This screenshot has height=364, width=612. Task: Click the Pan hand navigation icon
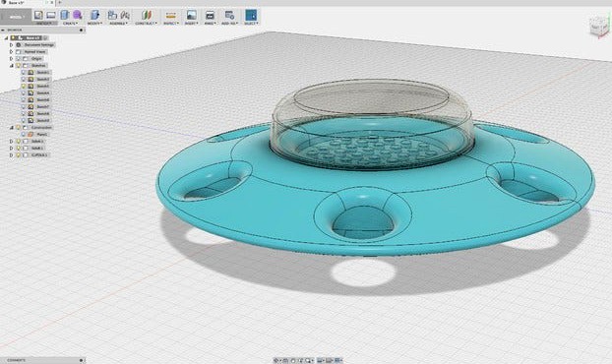[293, 360]
